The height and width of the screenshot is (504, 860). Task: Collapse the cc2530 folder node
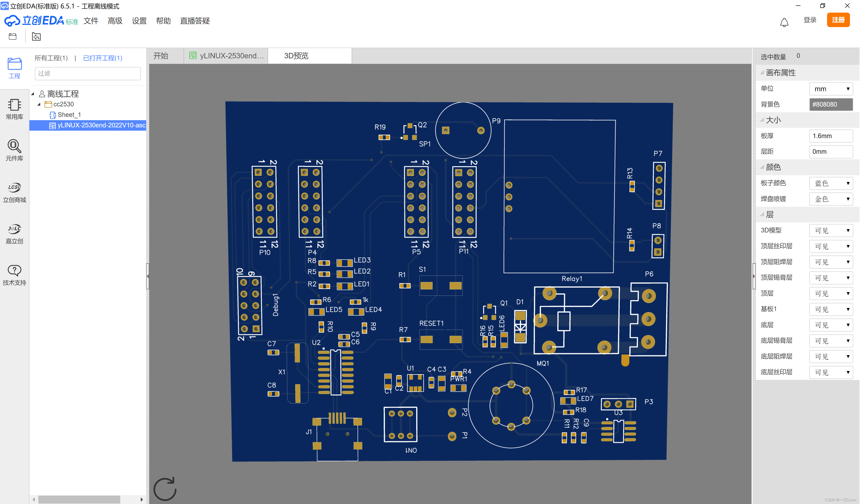click(x=39, y=104)
